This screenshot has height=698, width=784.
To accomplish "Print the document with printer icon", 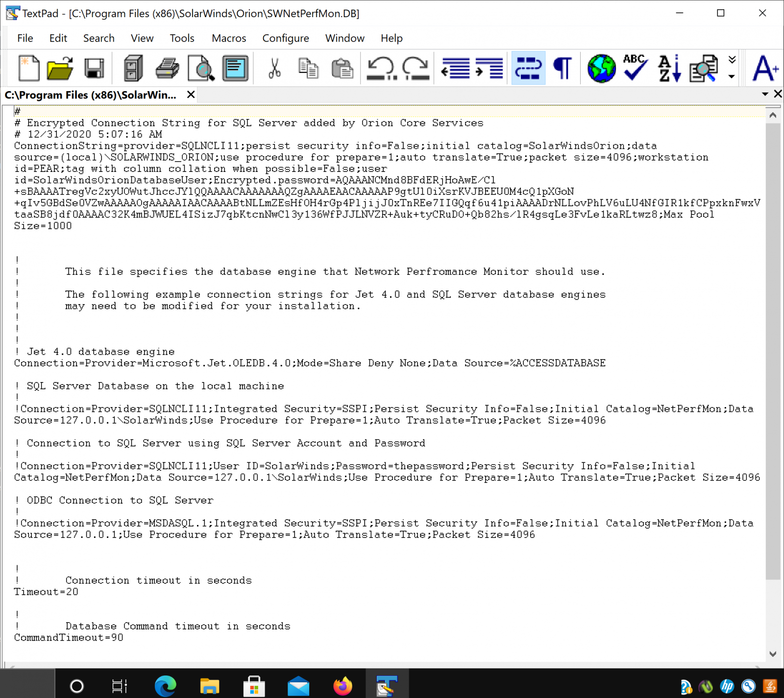I will coord(167,68).
